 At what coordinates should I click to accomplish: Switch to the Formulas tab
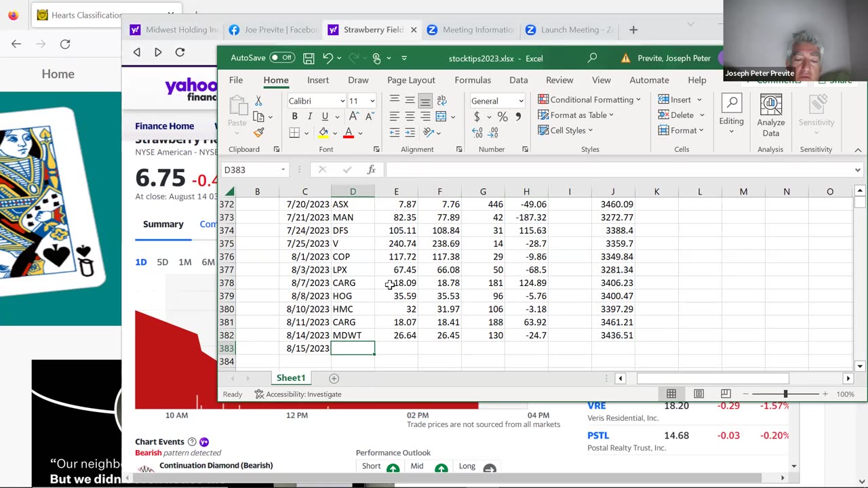pos(473,80)
